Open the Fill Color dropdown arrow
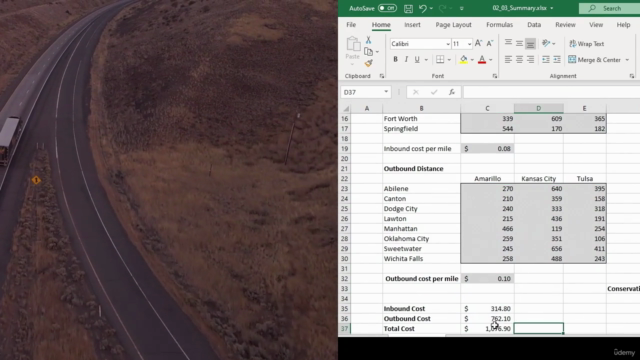 point(472,60)
